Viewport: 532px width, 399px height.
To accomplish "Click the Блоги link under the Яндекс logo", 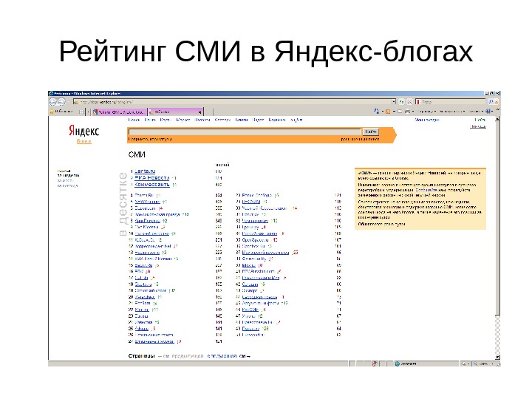I will (83, 141).
